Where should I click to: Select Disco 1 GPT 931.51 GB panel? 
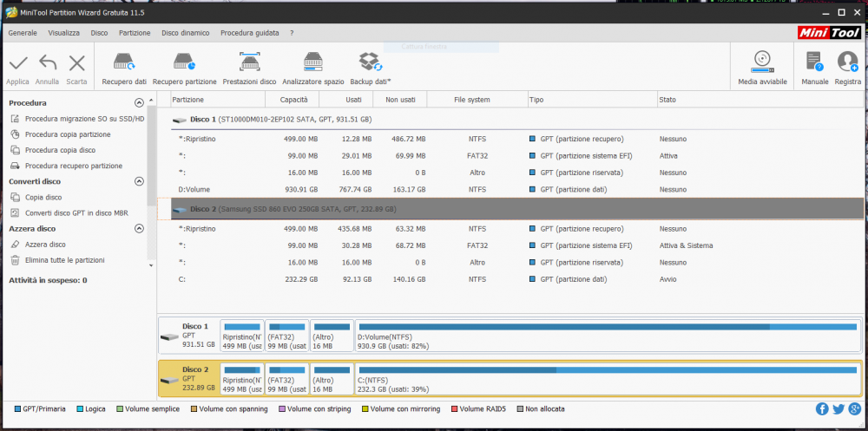click(188, 336)
